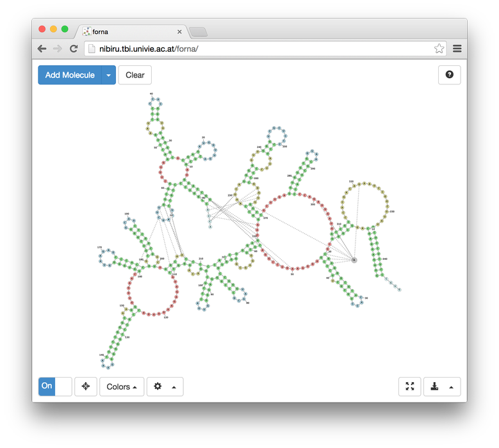This screenshot has height=448, width=499.
Task: Expand the Add Molecule dropdown caret
Action: pos(108,75)
